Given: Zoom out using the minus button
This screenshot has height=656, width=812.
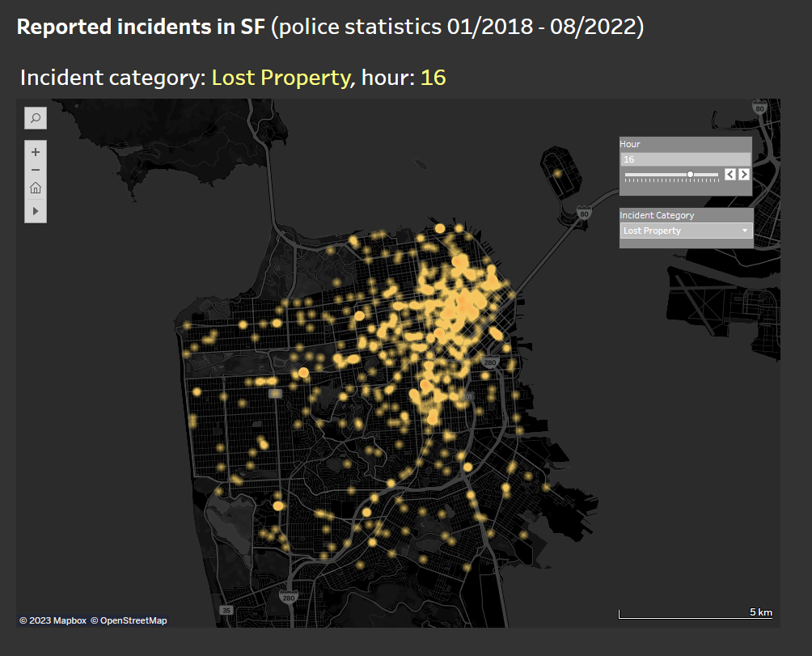Looking at the screenshot, I should pyautogui.click(x=36, y=170).
